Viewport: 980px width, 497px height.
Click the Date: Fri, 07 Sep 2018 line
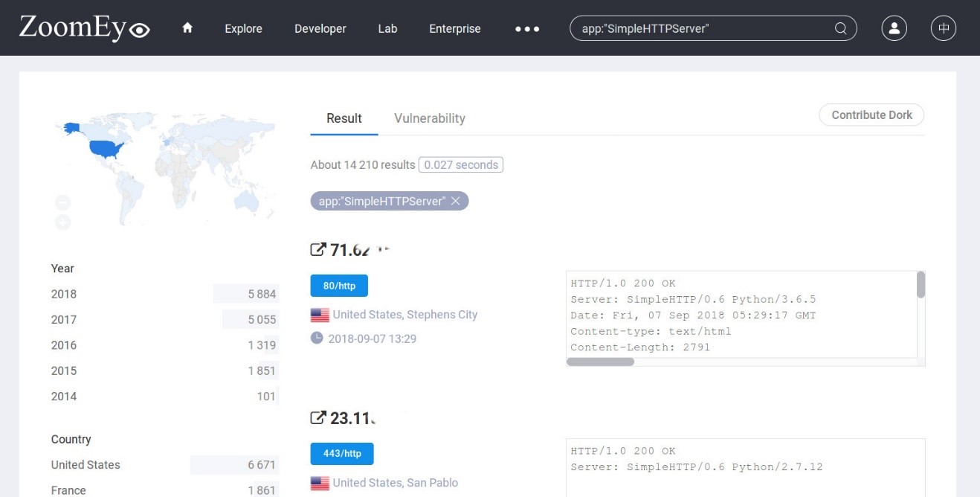[x=693, y=315]
